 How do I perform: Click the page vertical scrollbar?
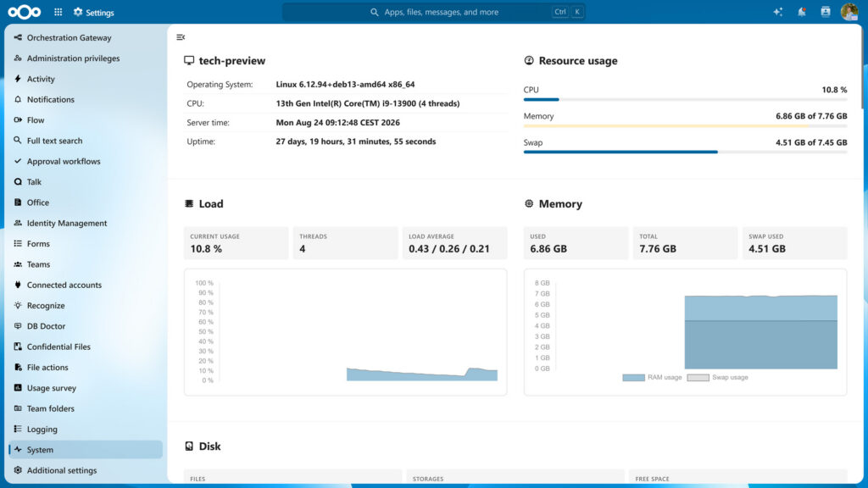pyautogui.click(x=864, y=66)
